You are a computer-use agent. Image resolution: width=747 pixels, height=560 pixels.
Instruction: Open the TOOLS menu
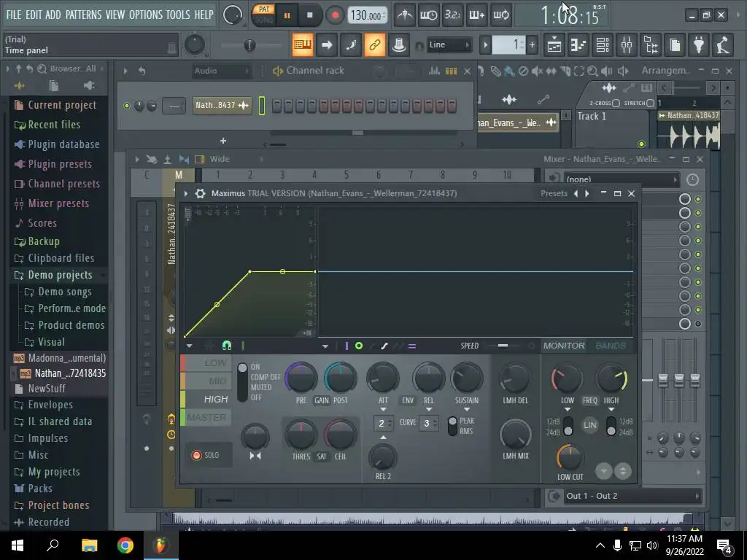pos(178,15)
